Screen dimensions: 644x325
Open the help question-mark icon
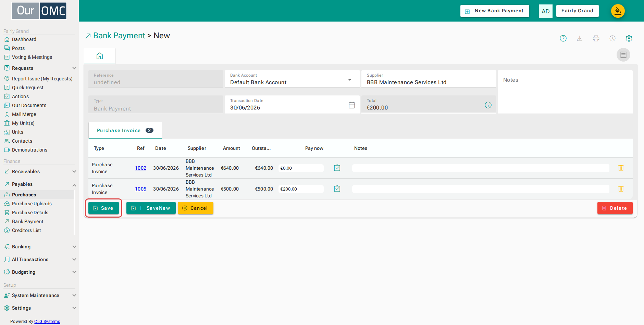tap(563, 38)
